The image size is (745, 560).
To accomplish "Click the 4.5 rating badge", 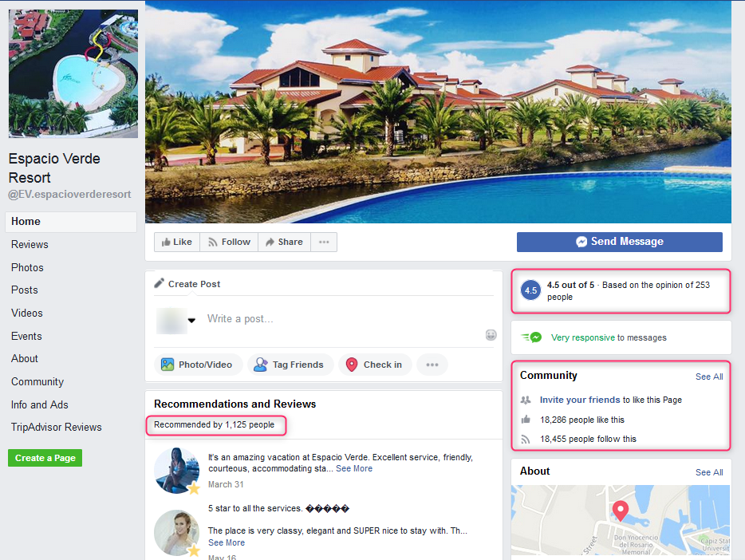I will coord(530,290).
